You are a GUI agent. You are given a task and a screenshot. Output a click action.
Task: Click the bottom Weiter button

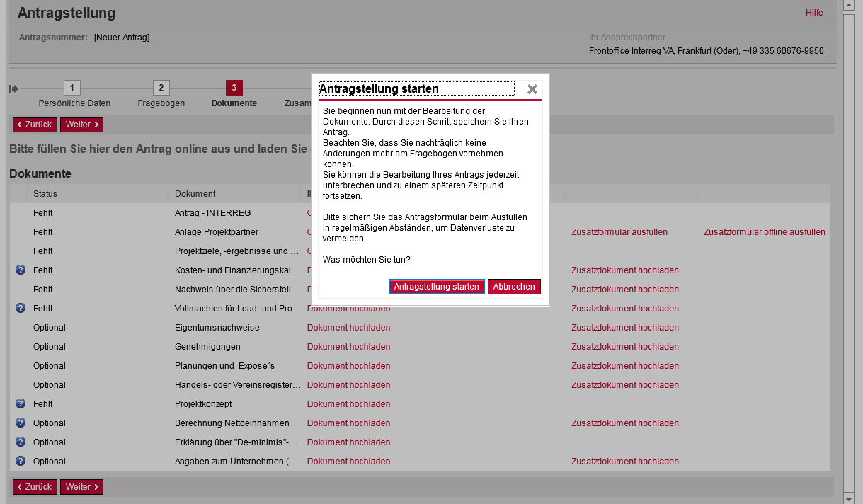click(x=82, y=487)
